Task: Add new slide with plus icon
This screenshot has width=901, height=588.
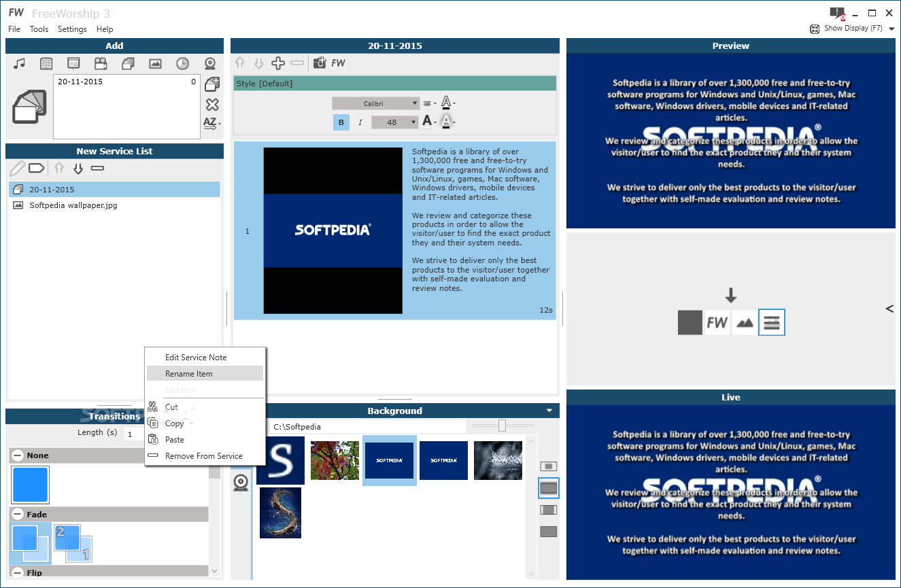Action: [x=278, y=63]
